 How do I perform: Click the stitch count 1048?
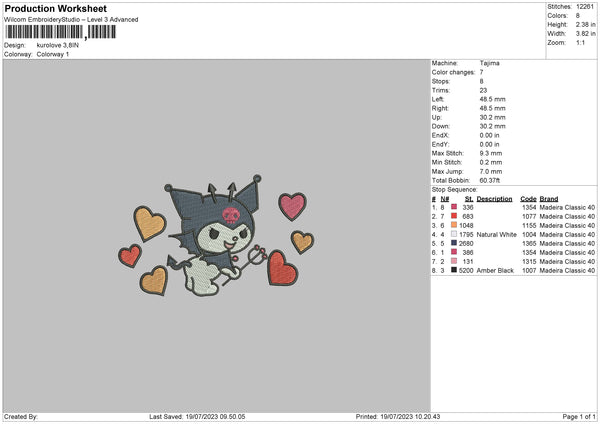466,225
